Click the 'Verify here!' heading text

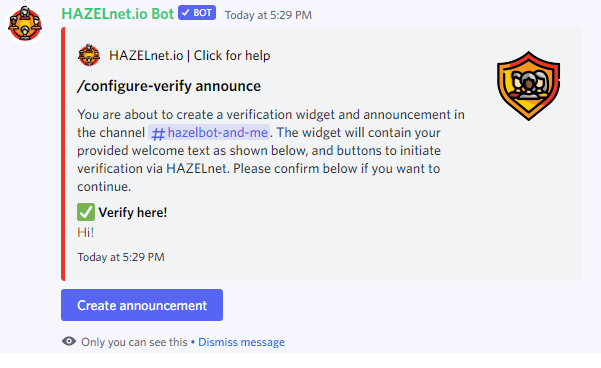[133, 212]
